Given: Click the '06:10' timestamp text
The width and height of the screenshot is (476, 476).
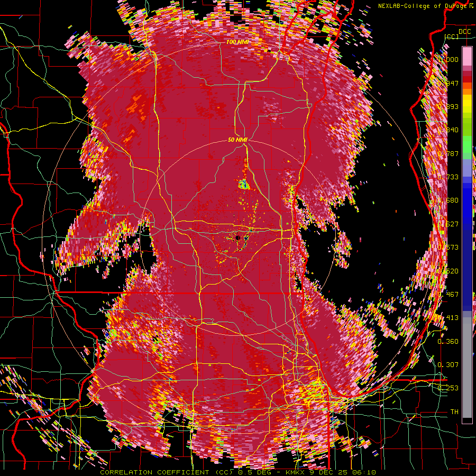Looking at the screenshot, I should (x=364, y=472).
